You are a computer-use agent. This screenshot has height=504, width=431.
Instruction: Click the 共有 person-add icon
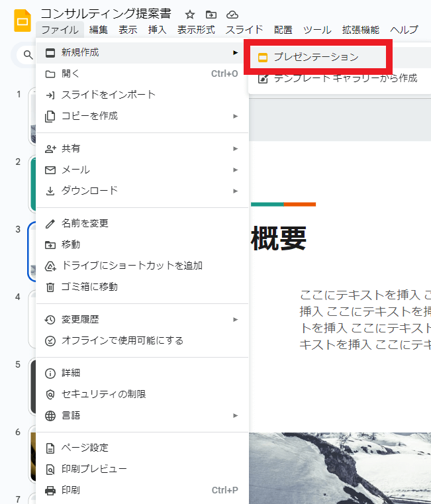click(50, 149)
